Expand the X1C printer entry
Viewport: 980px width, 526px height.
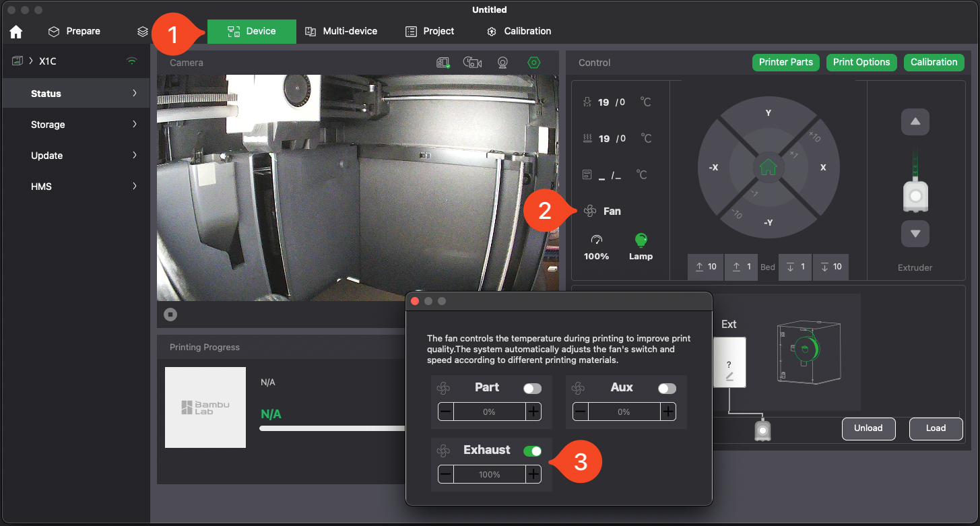click(x=31, y=61)
